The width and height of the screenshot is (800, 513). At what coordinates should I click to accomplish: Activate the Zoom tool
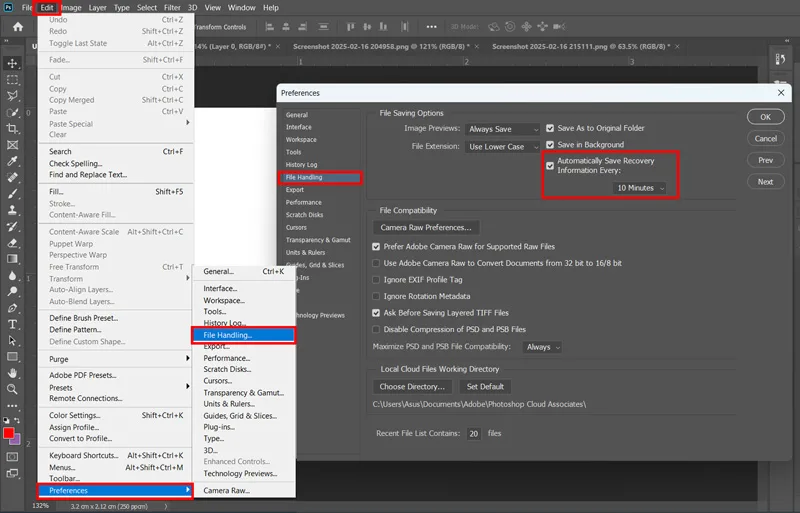coord(12,389)
